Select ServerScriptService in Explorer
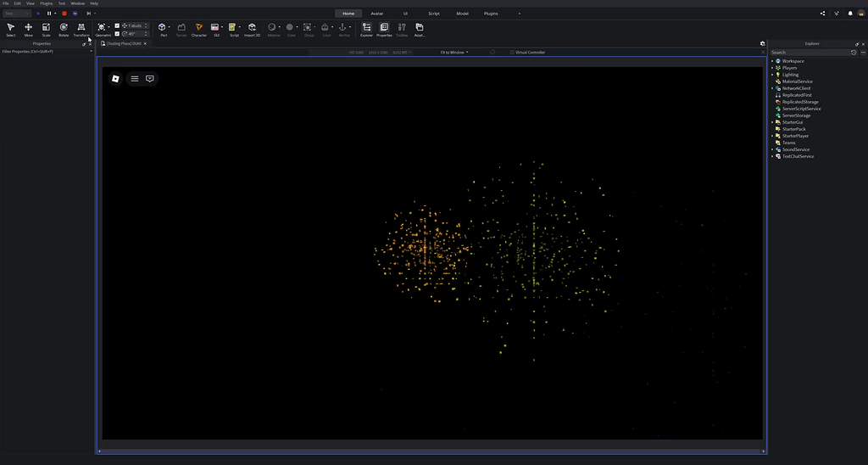868x465 pixels. (x=801, y=109)
